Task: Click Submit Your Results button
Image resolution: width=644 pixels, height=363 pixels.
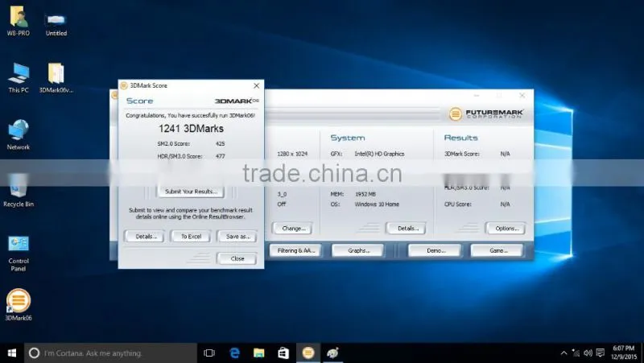Action: coord(191,192)
